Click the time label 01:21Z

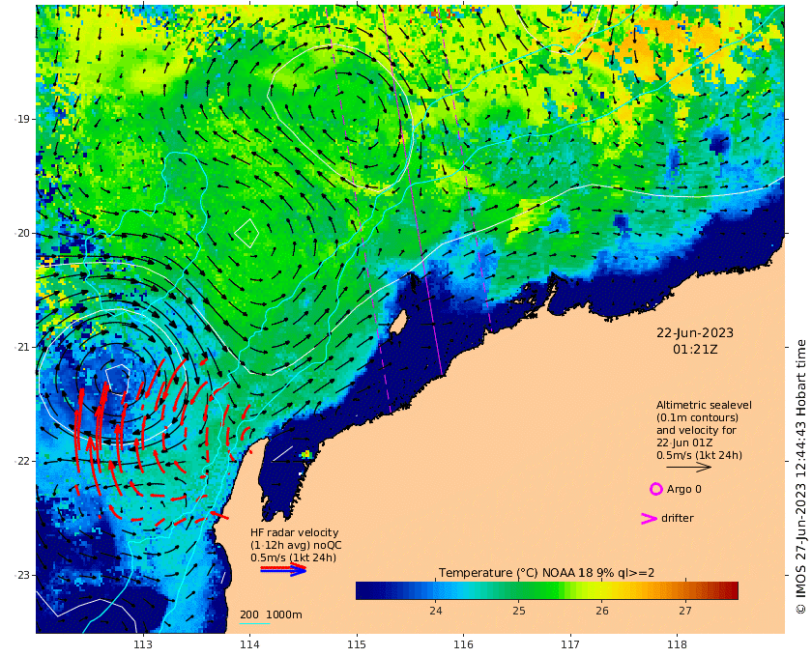[695, 350]
